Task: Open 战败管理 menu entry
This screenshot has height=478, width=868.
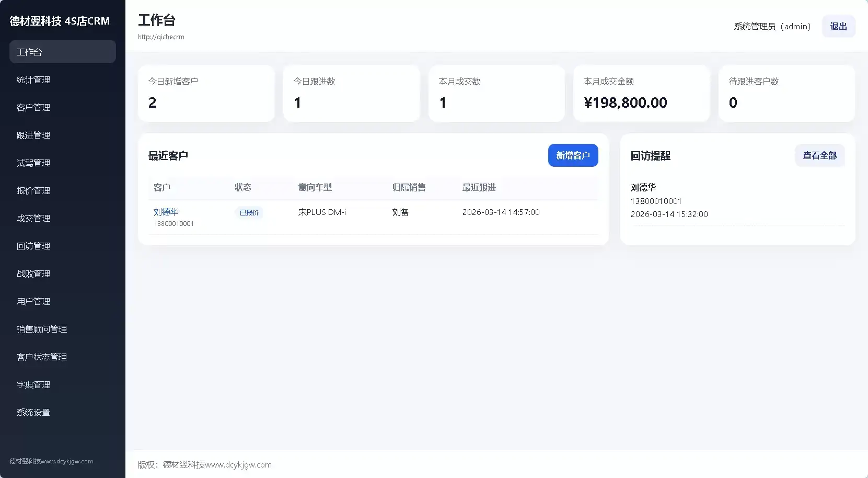Action: coord(33,274)
